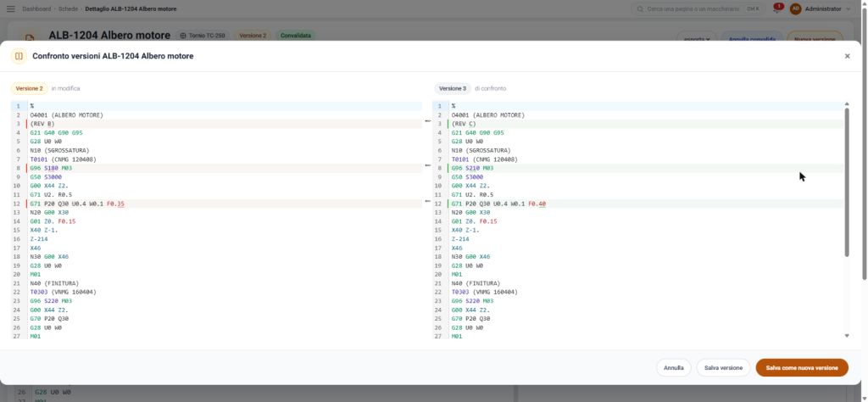The image size is (868, 402).
Task: Click the document icon beside ALB-1204 heading
Action: (x=30, y=37)
